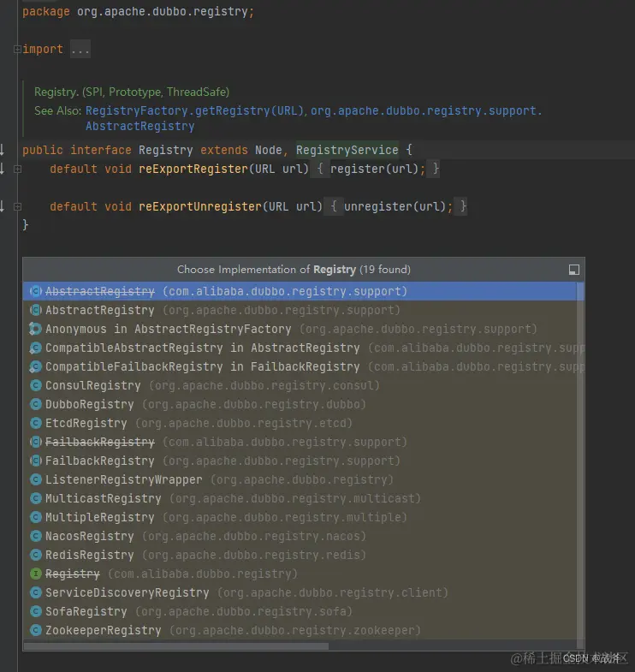Click the icon beside CompatibleAbstractRegistry
The image size is (635, 672).
point(35,348)
